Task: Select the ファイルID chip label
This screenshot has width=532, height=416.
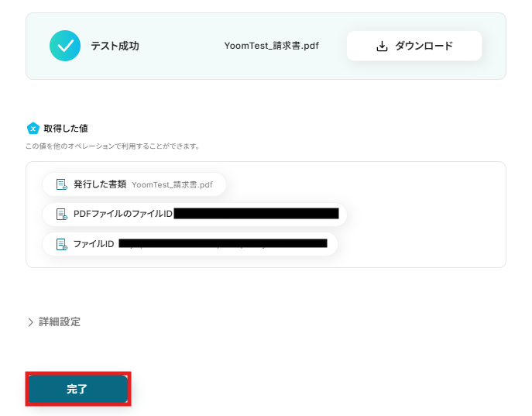Action: point(94,244)
